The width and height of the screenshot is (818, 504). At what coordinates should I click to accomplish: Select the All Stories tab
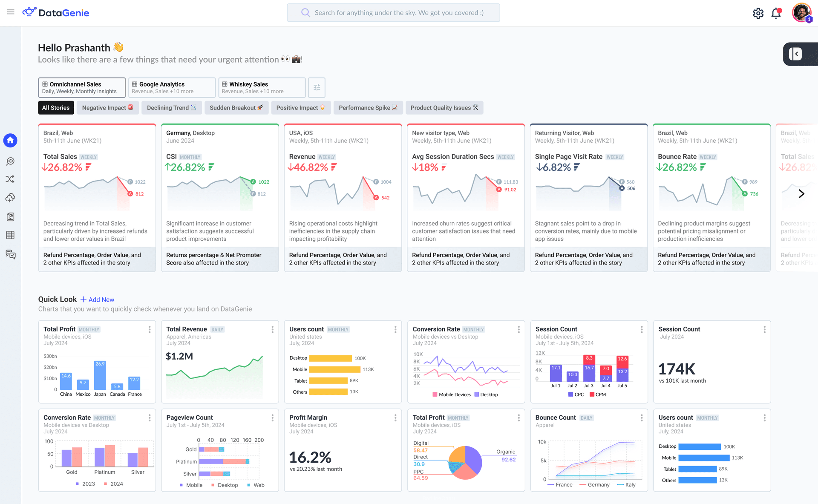tap(56, 107)
